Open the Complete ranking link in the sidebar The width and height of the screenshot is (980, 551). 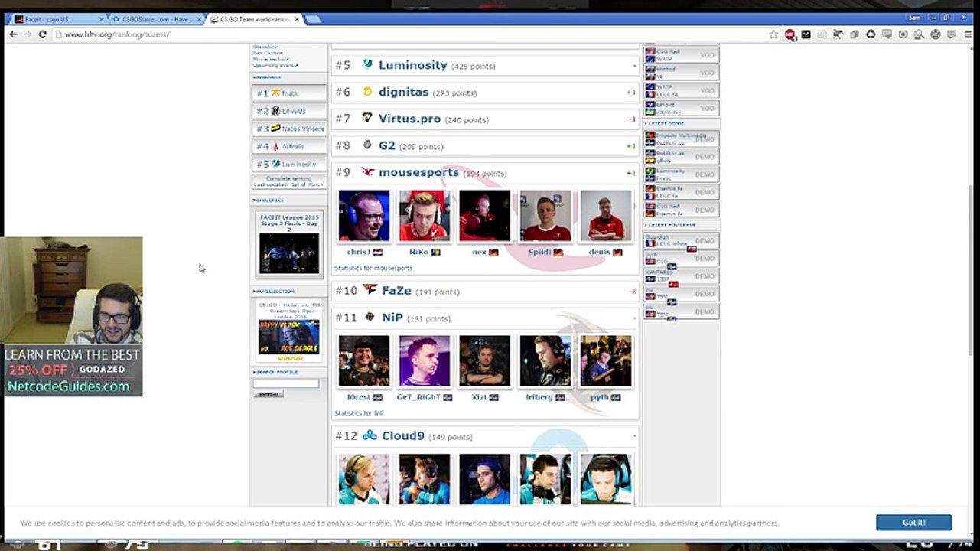[289, 178]
